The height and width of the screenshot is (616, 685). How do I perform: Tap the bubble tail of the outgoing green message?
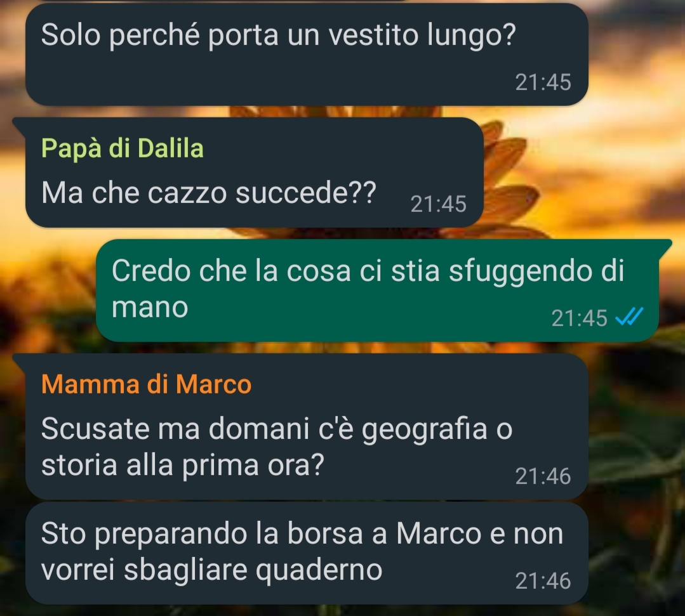coord(664,246)
